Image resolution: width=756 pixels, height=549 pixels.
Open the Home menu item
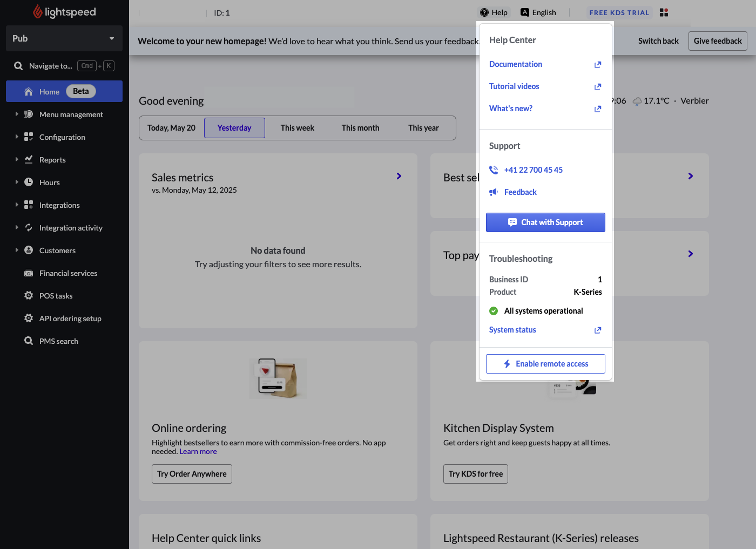[49, 92]
